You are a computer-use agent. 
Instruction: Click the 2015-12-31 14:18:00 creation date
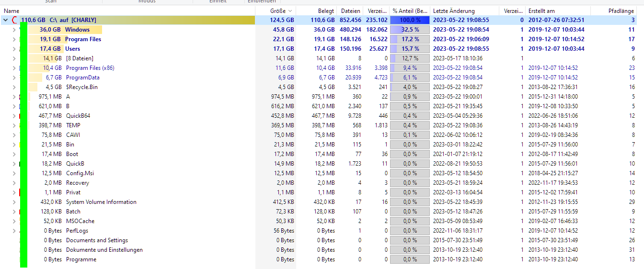coord(553,97)
